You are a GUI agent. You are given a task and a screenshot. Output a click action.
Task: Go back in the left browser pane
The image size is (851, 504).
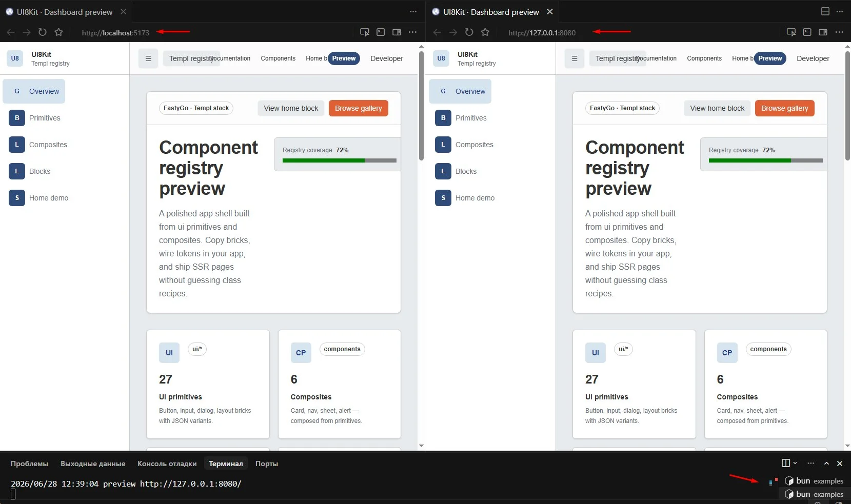pos(11,32)
